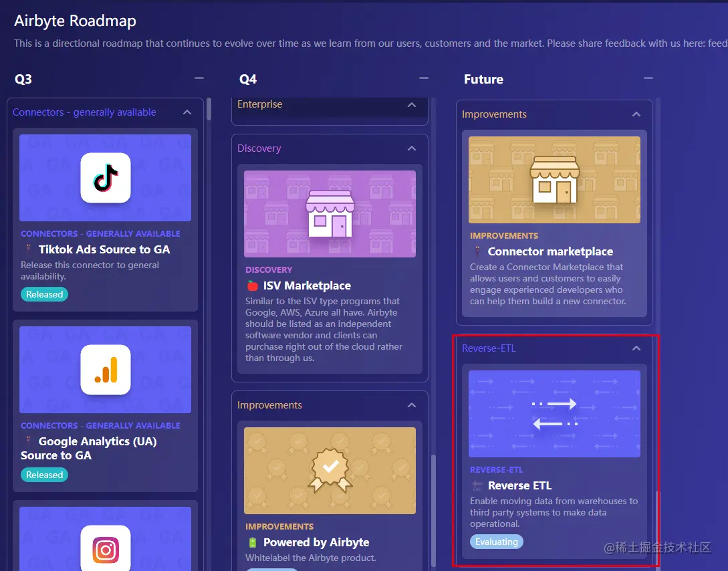Click the Airbyte Roadmap page title
Viewport: 728px width, 571px height.
tap(76, 21)
